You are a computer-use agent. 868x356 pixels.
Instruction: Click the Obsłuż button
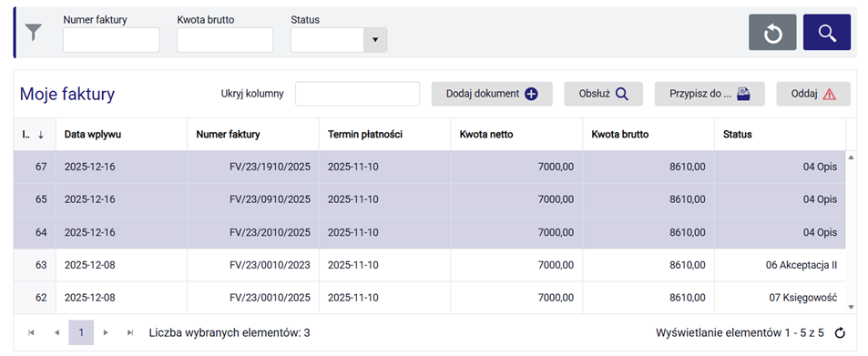[x=603, y=94]
